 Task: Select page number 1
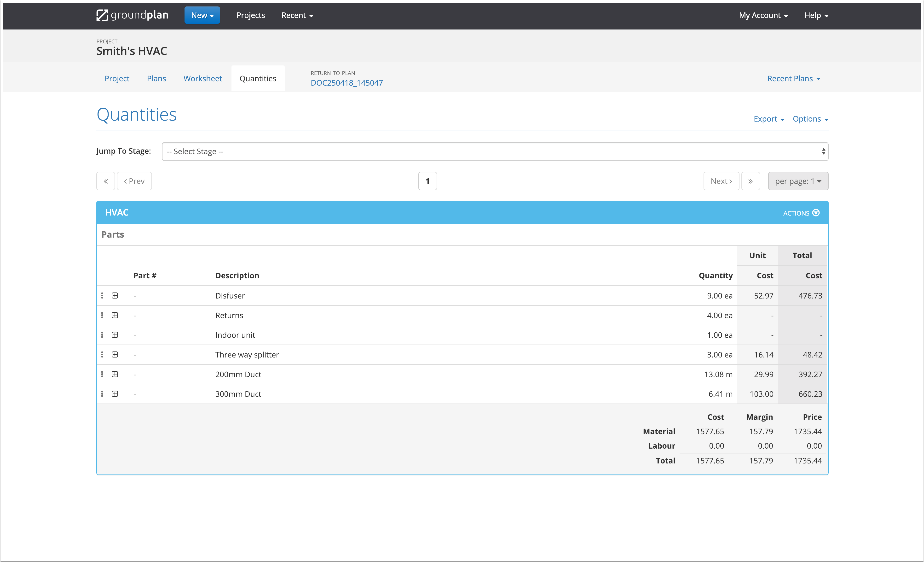tap(427, 181)
